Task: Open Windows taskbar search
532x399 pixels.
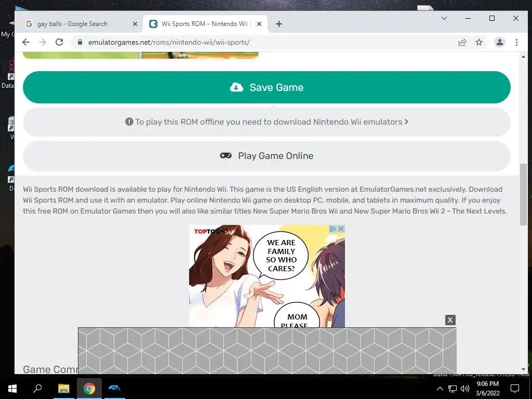Action: 37,389
